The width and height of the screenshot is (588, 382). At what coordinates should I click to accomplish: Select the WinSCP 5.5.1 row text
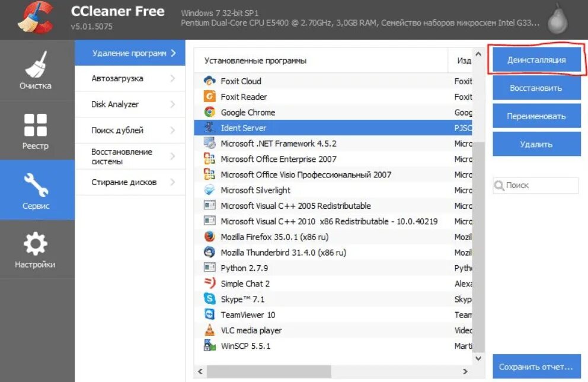click(x=245, y=346)
